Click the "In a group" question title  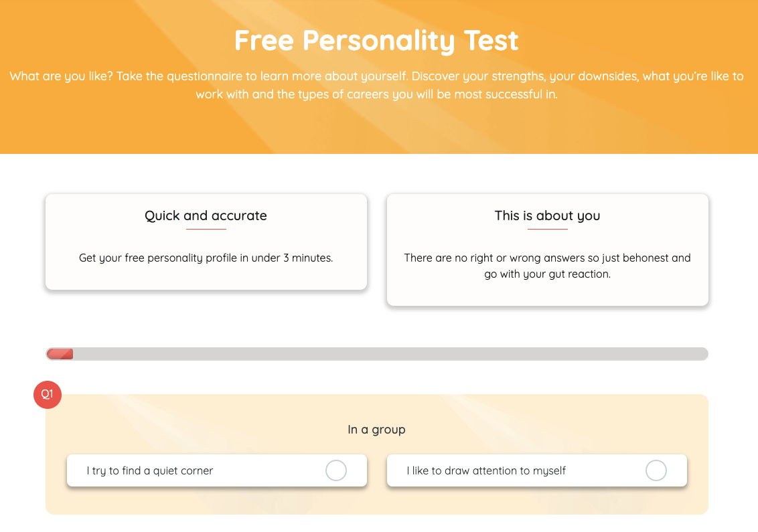tap(376, 429)
